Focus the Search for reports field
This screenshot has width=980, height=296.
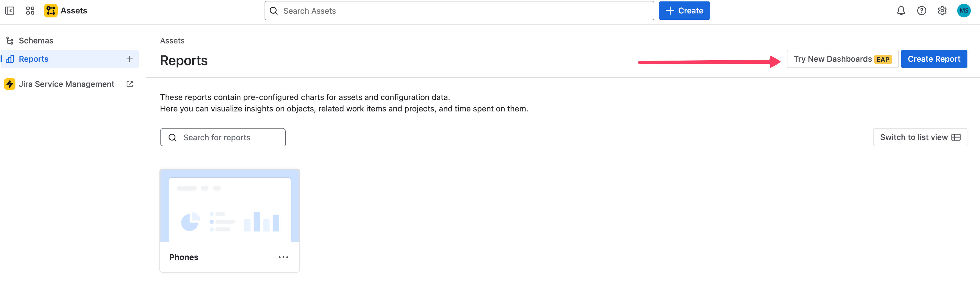pyautogui.click(x=223, y=137)
